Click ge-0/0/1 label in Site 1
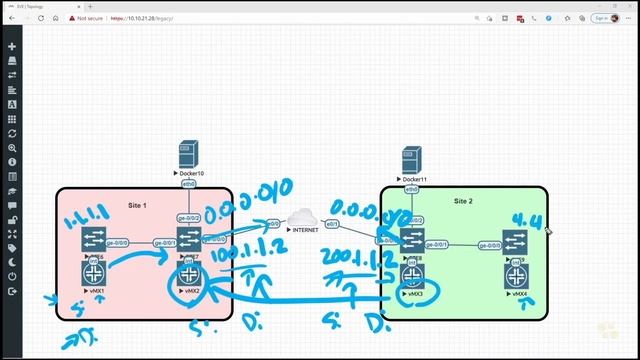 coord(165,243)
